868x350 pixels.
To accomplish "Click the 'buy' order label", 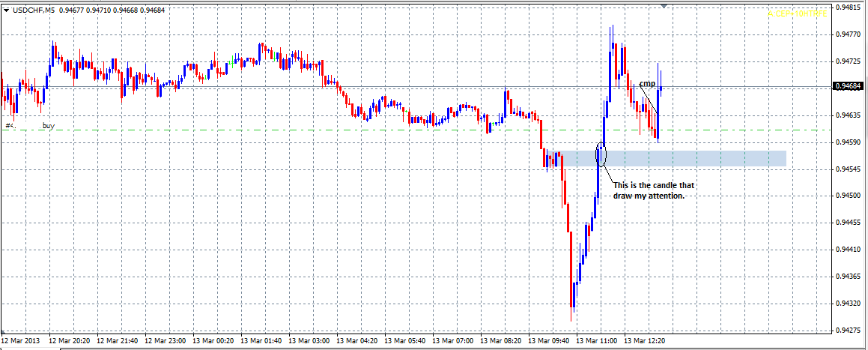I will [x=49, y=126].
